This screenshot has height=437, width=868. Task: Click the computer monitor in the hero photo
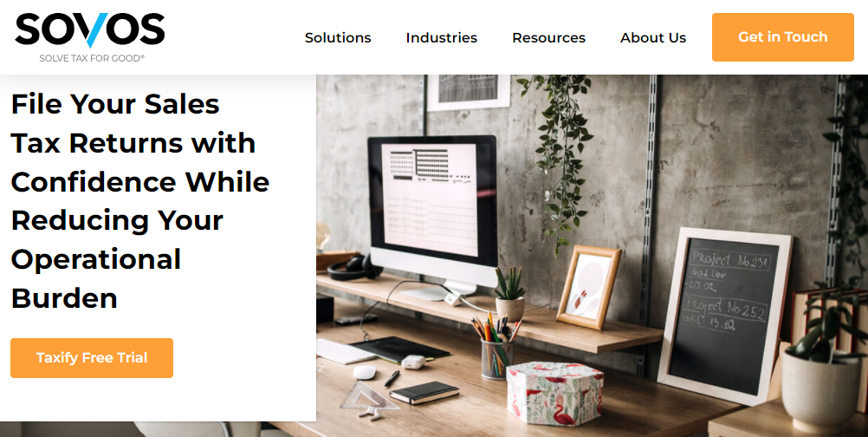[x=433, y=216]
